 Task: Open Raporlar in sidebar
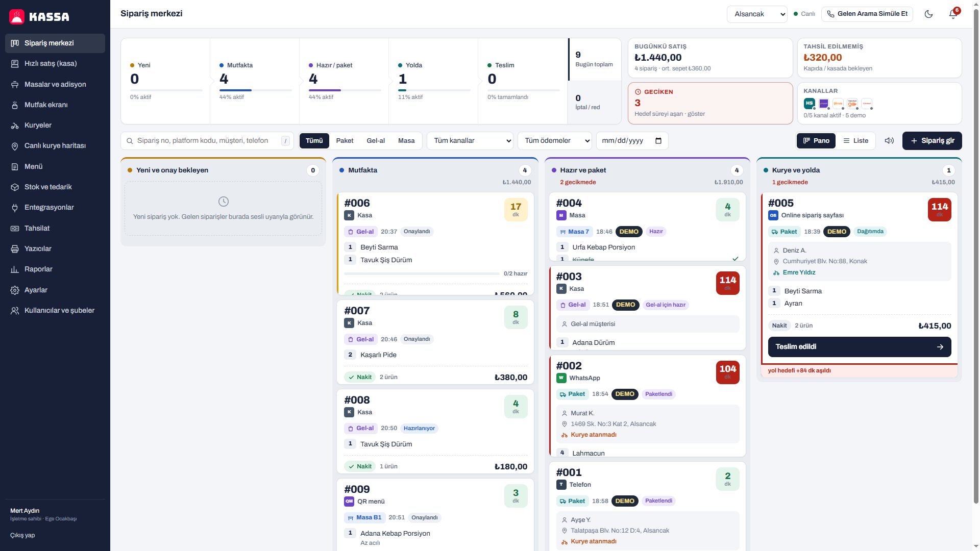tap(55, 269)
